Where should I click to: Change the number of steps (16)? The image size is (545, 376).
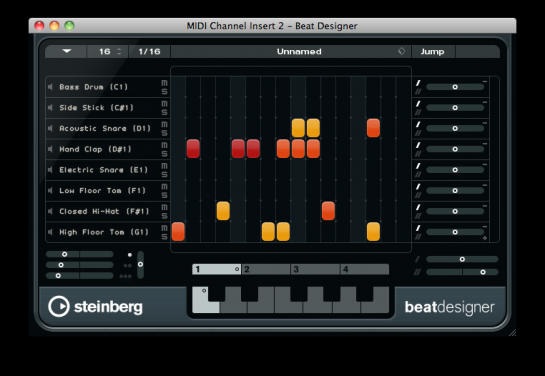pyautogui.click(x=108, y=51)
